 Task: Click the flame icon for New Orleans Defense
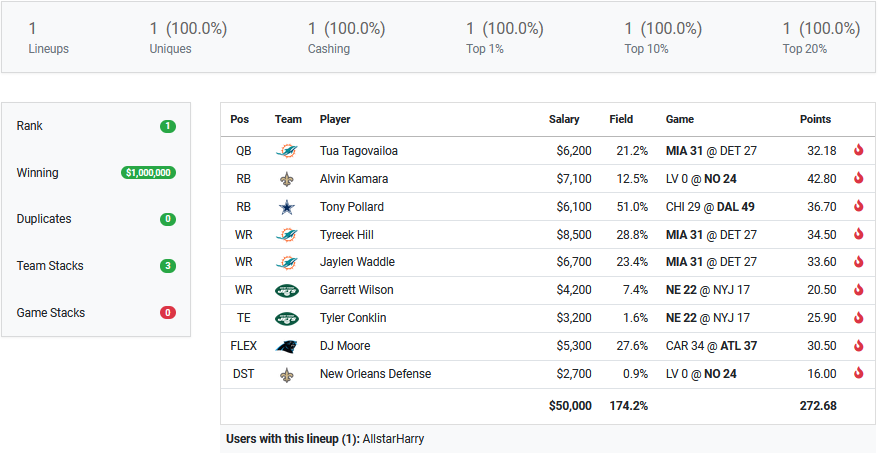858,374
